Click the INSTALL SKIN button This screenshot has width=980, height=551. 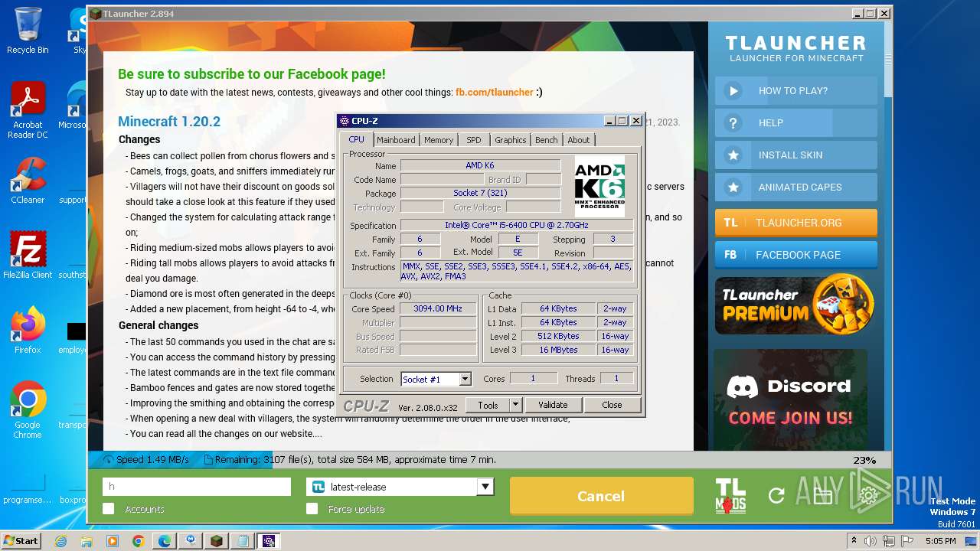pos(796,155)
